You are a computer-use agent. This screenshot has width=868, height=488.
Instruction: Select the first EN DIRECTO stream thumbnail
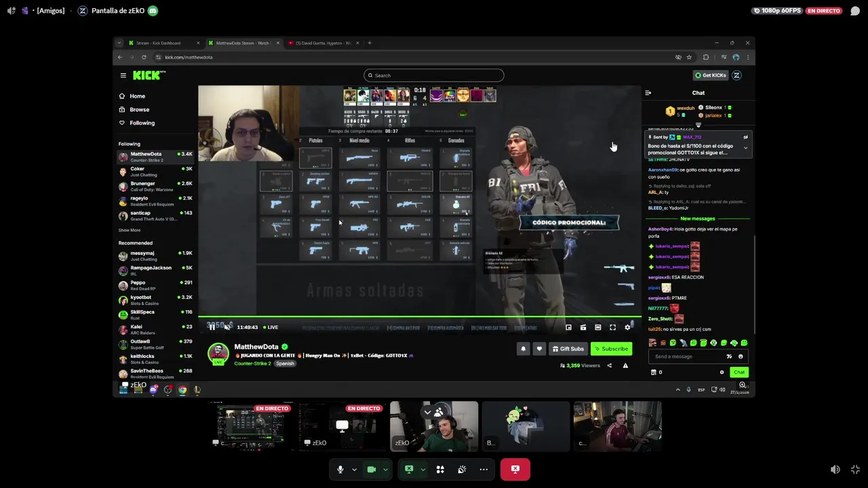(251, 426)
